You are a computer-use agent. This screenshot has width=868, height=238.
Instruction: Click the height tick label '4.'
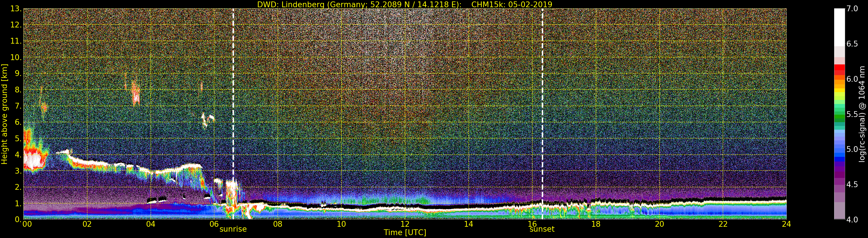pos(18,155)
